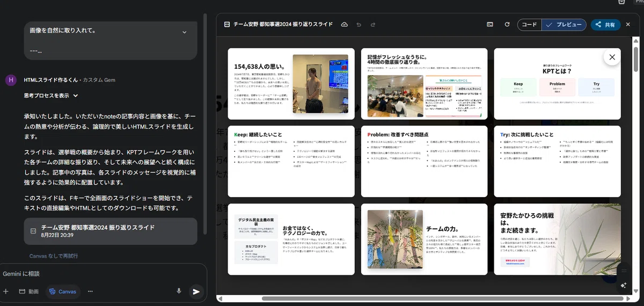The width and height of the screenshot is (644, 306).
Task: Click the canvas title チーム安野 都知事選2024
Action: coord(283,25)
